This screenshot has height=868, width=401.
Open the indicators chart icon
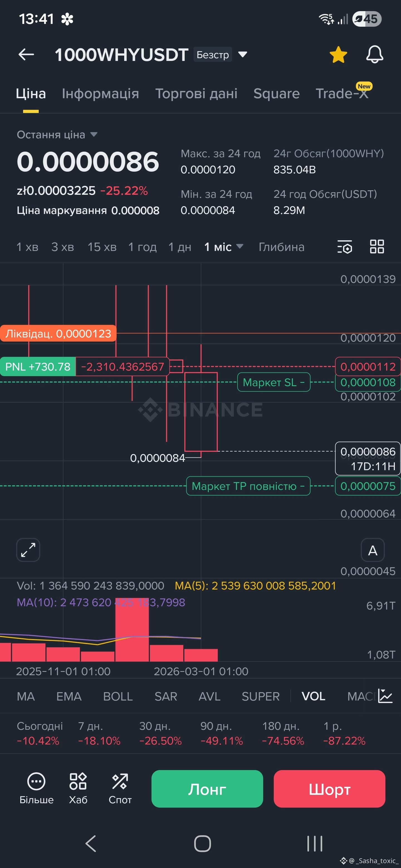(385, 696)
